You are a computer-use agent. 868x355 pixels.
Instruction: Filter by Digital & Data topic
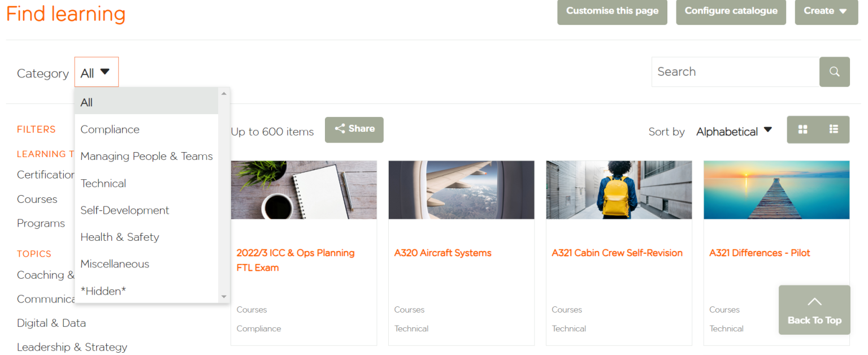[51, 323]
